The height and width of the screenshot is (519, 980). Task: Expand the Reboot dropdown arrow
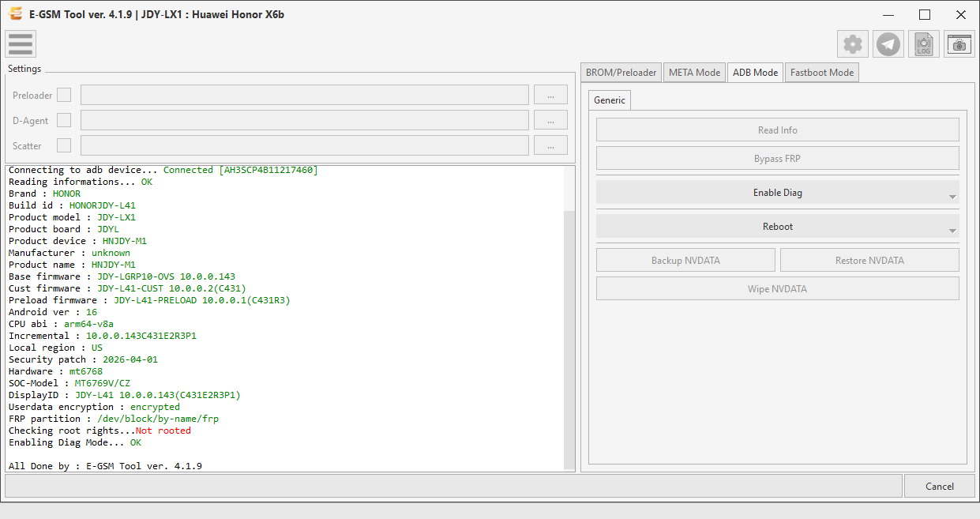pyautogui.click(x=952, y=231)
